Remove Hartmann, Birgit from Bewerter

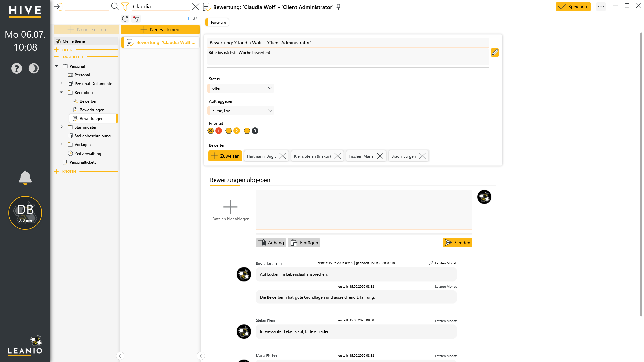(x=283, y=156)
